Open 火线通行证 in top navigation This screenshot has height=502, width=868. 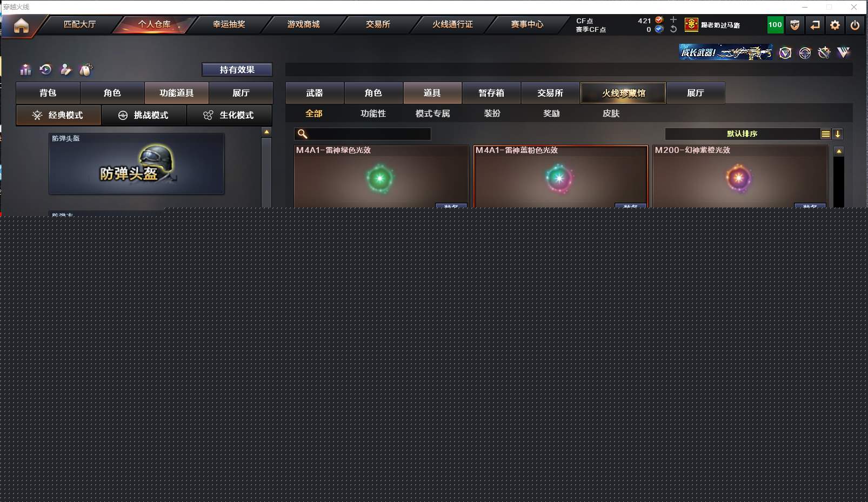point(452,24)
